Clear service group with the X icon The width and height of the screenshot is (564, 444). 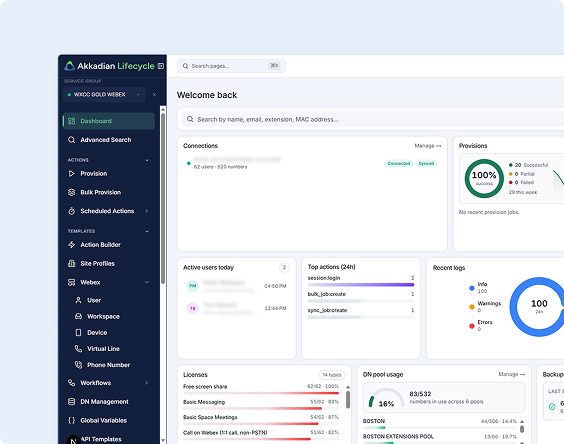click(x=154, y=95)
